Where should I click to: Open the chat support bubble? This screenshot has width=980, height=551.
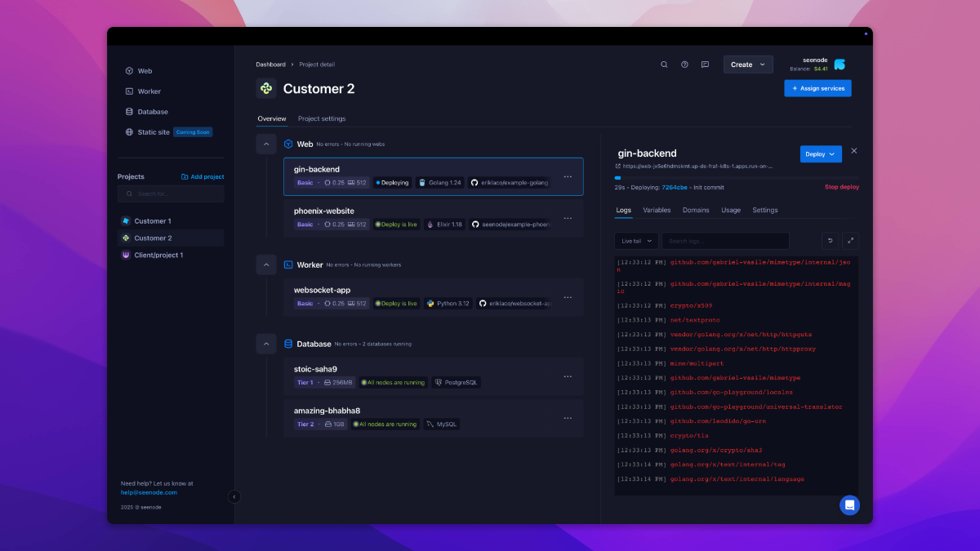click(849, 505)
